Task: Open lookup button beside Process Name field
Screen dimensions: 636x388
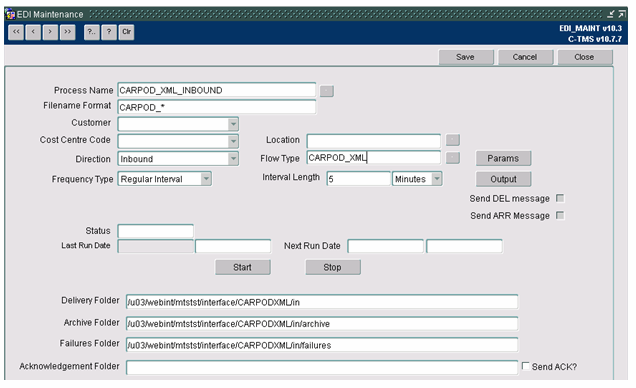Action: coord(327,91)
